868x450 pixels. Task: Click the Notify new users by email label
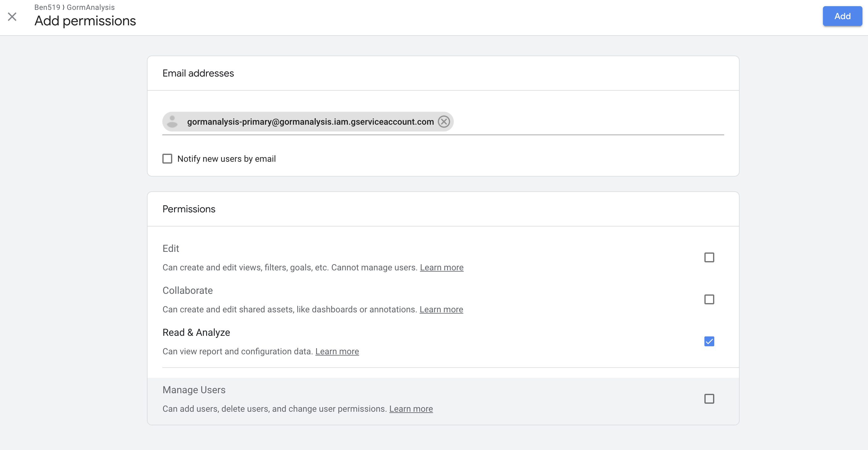click(x=227, y=159)
